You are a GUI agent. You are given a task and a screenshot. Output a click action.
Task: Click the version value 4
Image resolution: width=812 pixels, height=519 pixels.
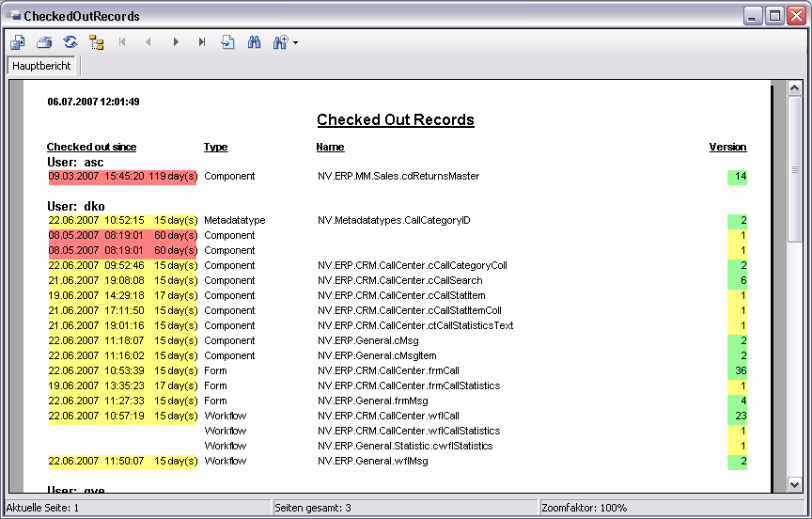click(x=743, y=401)
